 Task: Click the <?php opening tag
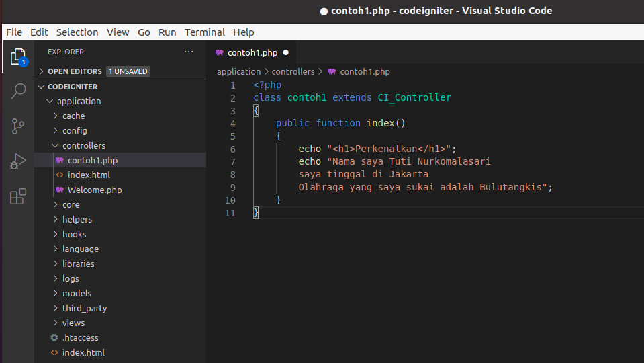267,85
